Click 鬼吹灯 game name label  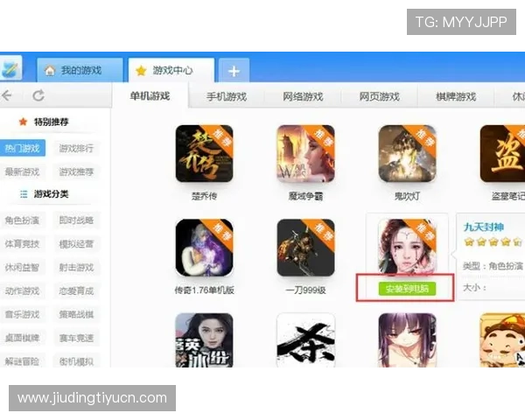(407, 196)
